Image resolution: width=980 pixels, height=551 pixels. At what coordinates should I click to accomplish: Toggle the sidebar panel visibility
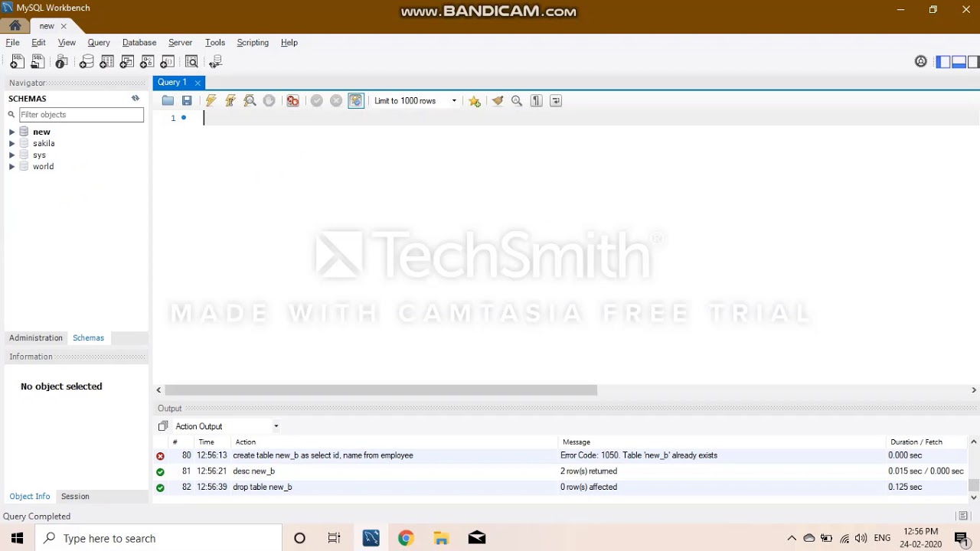[x=943, y=62]
